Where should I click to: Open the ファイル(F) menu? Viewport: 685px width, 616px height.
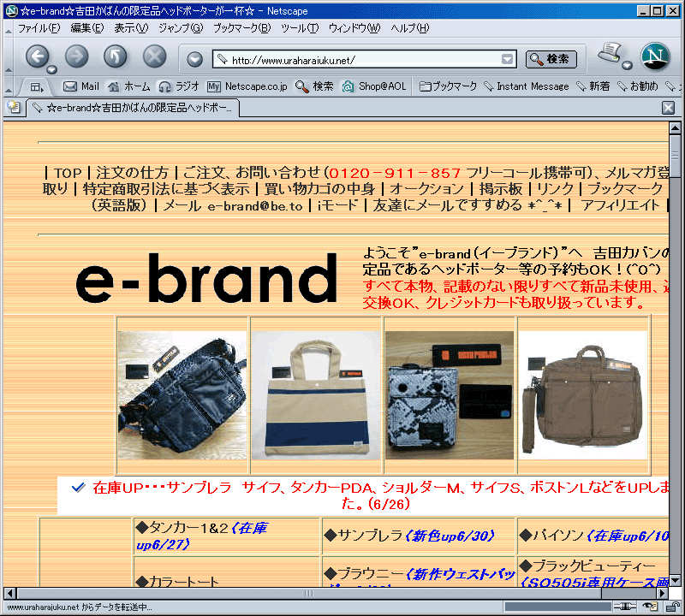click(x=39, y=28)
